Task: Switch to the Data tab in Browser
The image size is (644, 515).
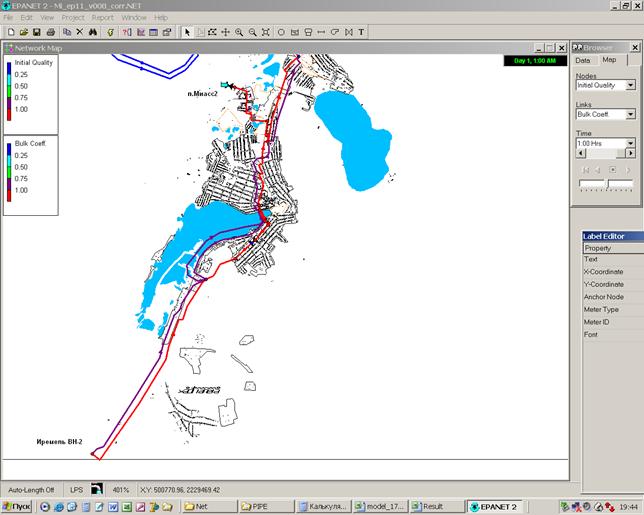Action: click(583, 60)
